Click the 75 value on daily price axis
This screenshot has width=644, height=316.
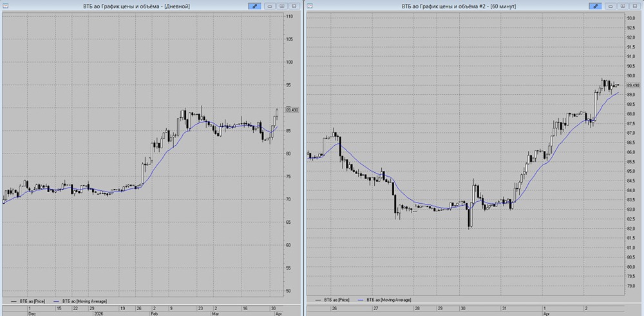289,177
